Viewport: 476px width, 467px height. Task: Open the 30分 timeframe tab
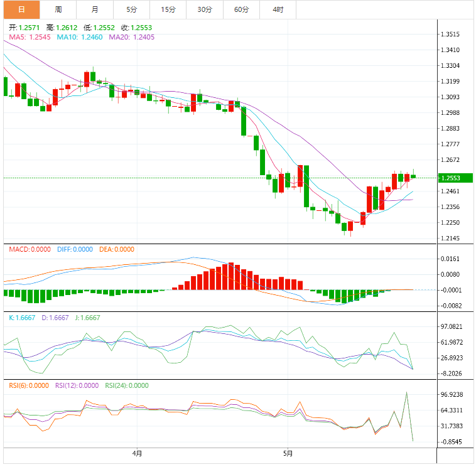205,9
